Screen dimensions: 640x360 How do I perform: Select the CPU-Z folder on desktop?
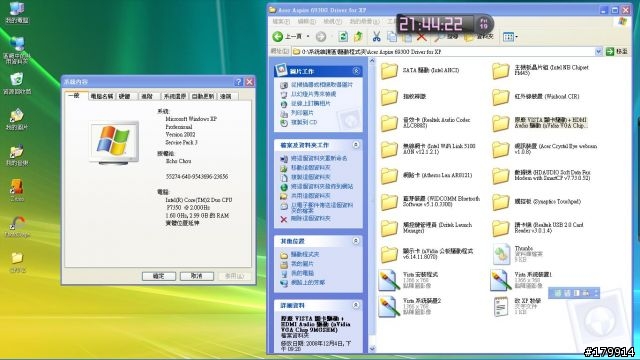coord(17,262)
